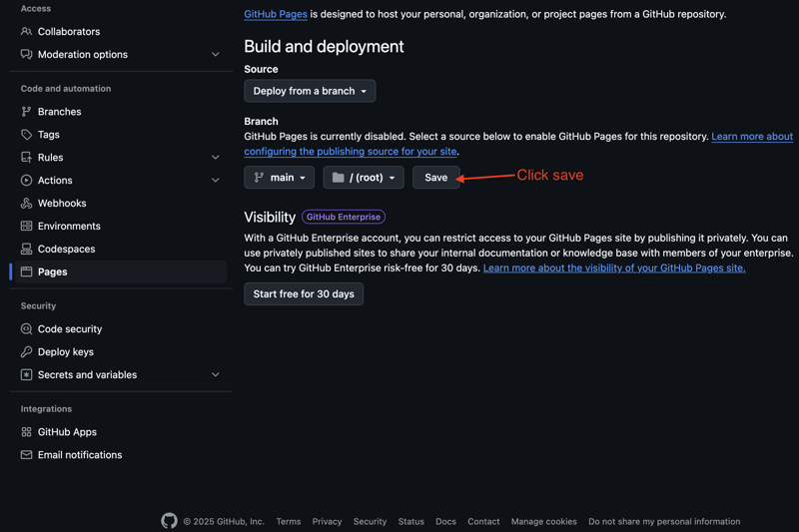This screenshot has height=532, width=799.
Task: Open the / (root) folder dropdown
Action: pos(364,178)
